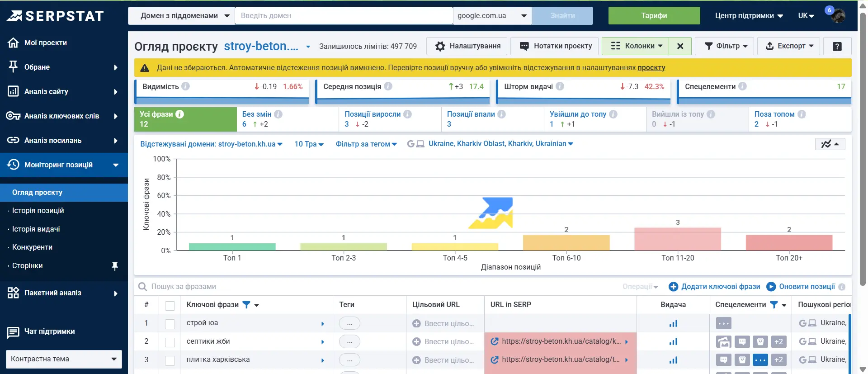Image resolution: width=868 pixels, height=374 pixels.
Task: Click the help question mark icon
Action: click(x=837, y=46)
